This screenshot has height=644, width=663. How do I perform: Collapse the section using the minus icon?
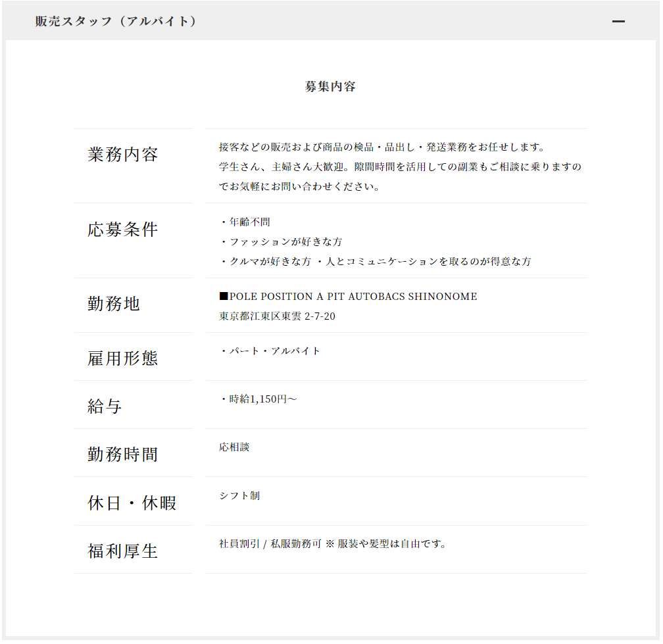point(618,22)
